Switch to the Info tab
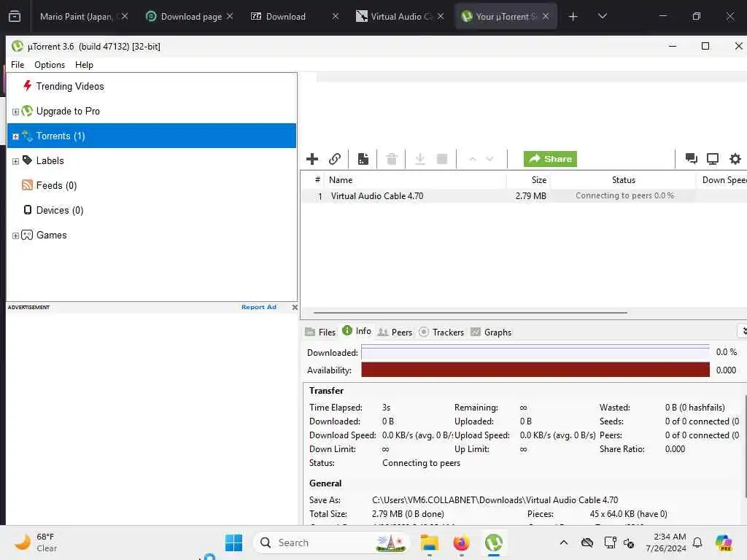The width and height of the screenshot is (747, 560). coord(357,331)
